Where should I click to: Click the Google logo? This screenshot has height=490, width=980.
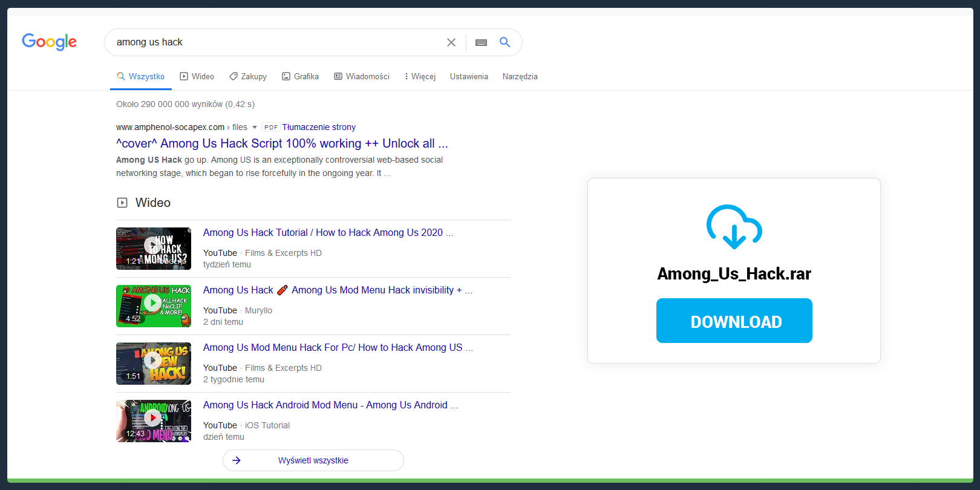click(49, 42)
